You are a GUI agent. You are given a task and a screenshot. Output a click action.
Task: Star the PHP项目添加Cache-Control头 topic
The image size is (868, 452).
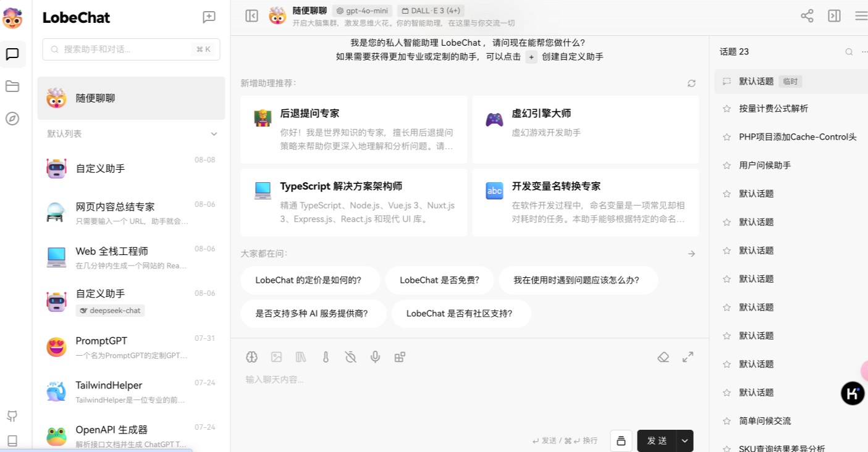pos(727,137)
